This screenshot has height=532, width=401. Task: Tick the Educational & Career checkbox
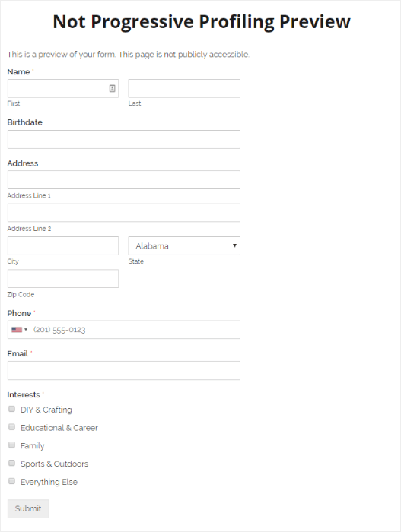pyautogui.click(x=12, y=427)
